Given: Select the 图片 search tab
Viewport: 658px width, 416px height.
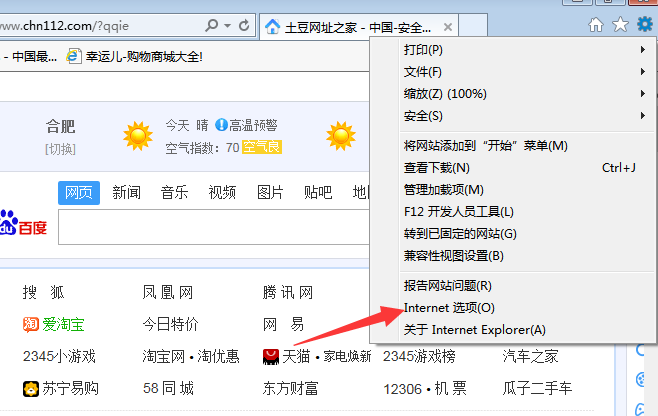Looking at the screenshot, I should click(270, 193).
